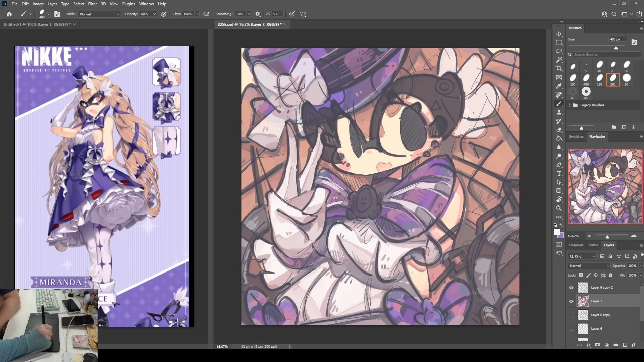
Task: Open Flow dropdown arrow
Action: point(197,14)
